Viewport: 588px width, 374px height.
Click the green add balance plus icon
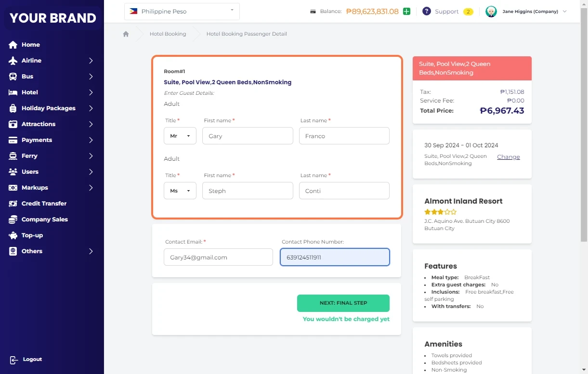[x=407, y=12]
